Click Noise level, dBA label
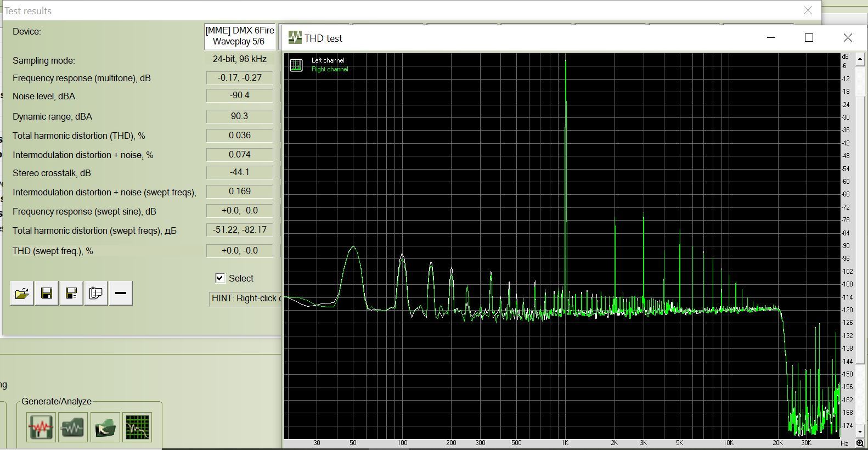868x450 pixels. click(44, 96)
